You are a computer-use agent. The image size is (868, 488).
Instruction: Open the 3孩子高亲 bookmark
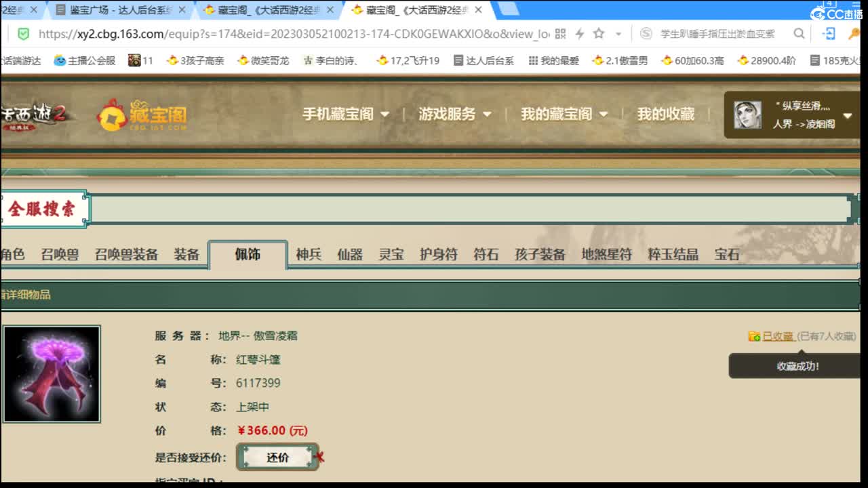pyautogui.click(x=195, y=60)
